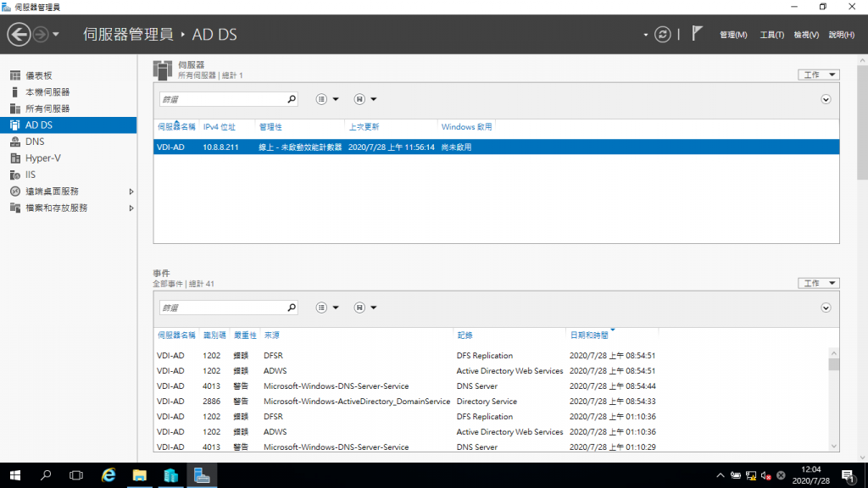
Task: Click the servers filter search magnifier
Action: (x=292, y=99)
